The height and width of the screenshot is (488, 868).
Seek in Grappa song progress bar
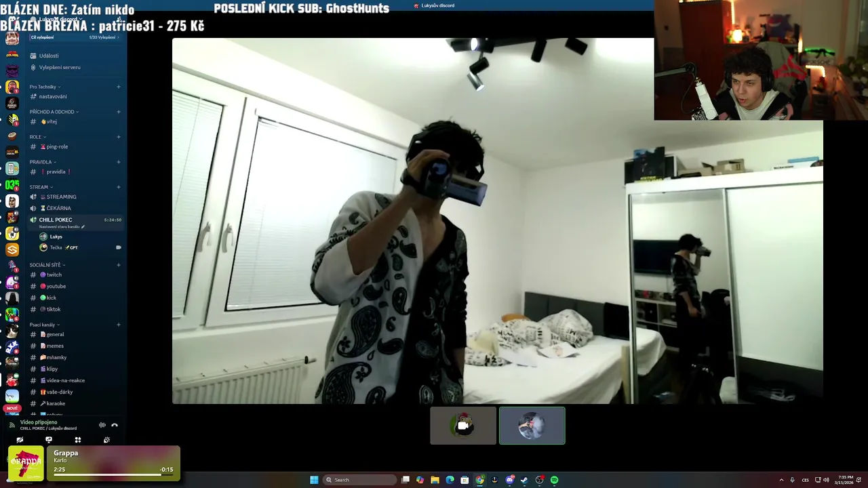click(x=113, y=475)
